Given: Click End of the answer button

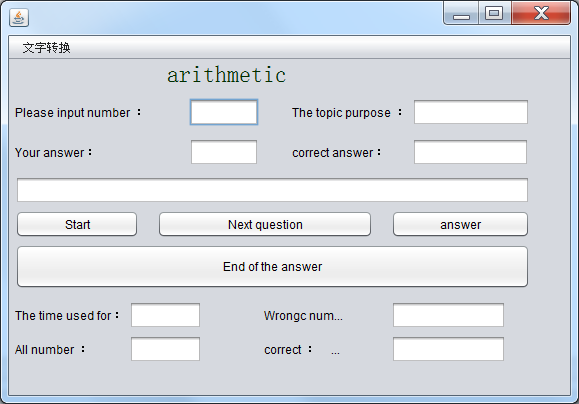Looking at the screenshot, I should click(x=272, y=266).
